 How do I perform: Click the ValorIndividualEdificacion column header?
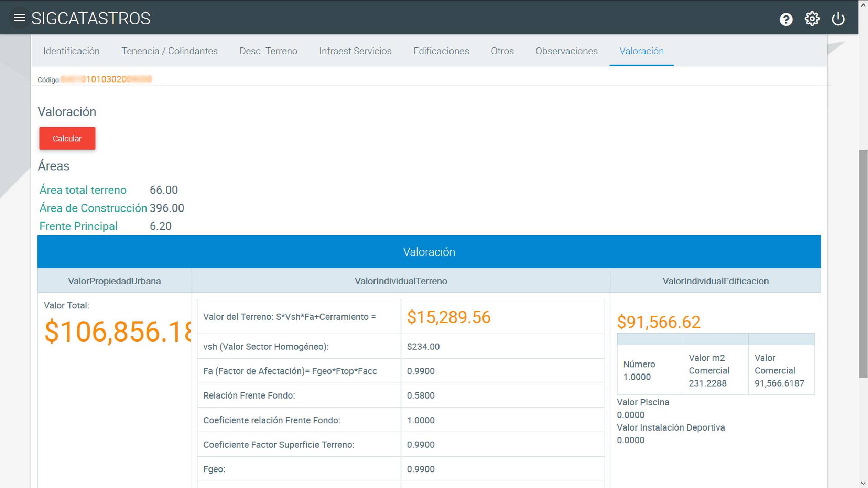pyautogui.click(x=716, y=281)
